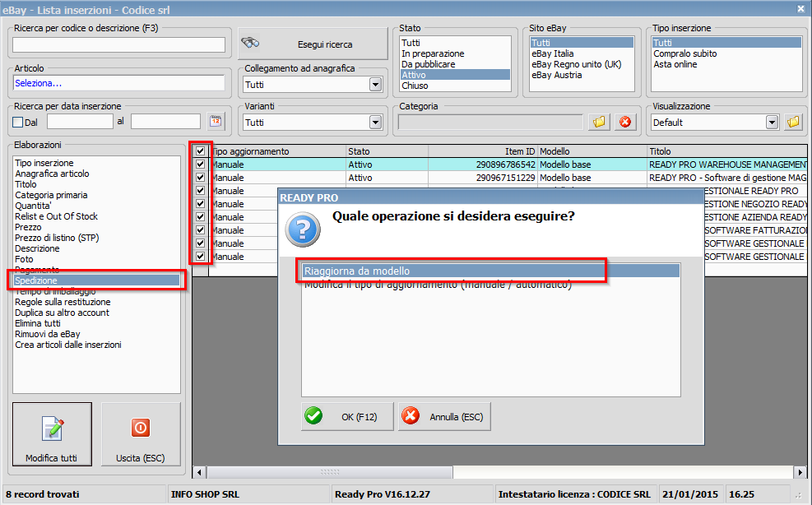The height and width of the screenshot is (505, 812).
Task: Select Crea articoli dalle inserzioni elaboration
Action: (x=67, y=345)
